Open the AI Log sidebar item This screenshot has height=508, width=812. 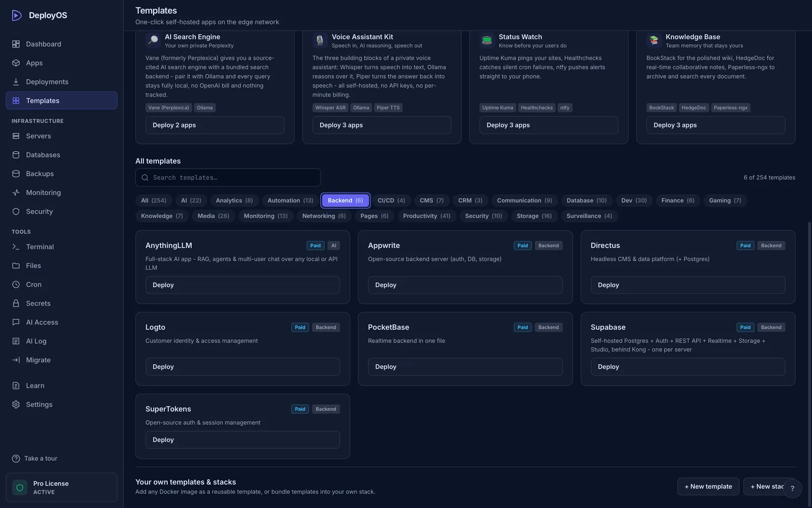61,341
